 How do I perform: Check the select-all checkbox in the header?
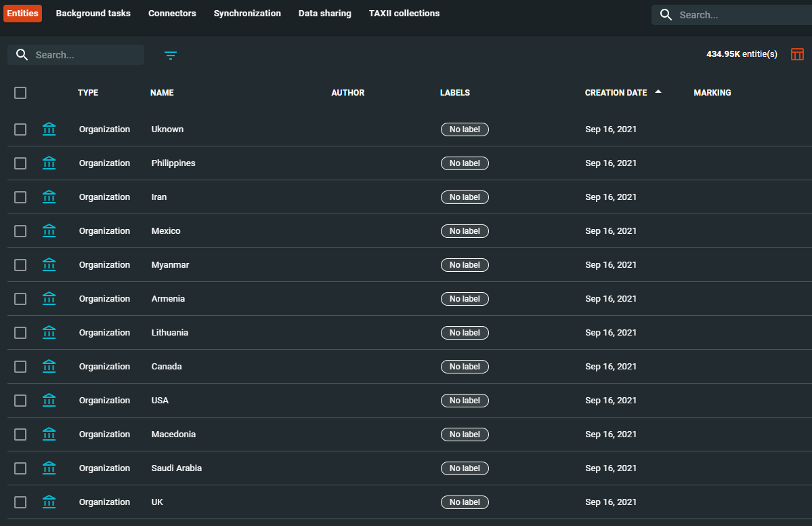20,93
